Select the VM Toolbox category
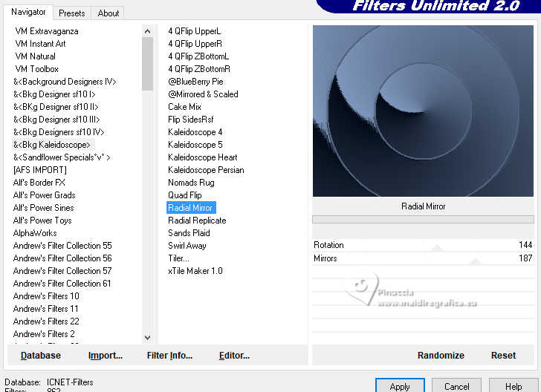Image resolution: width=541 pixels, height=392 pixels. click(x=37, y=69)
